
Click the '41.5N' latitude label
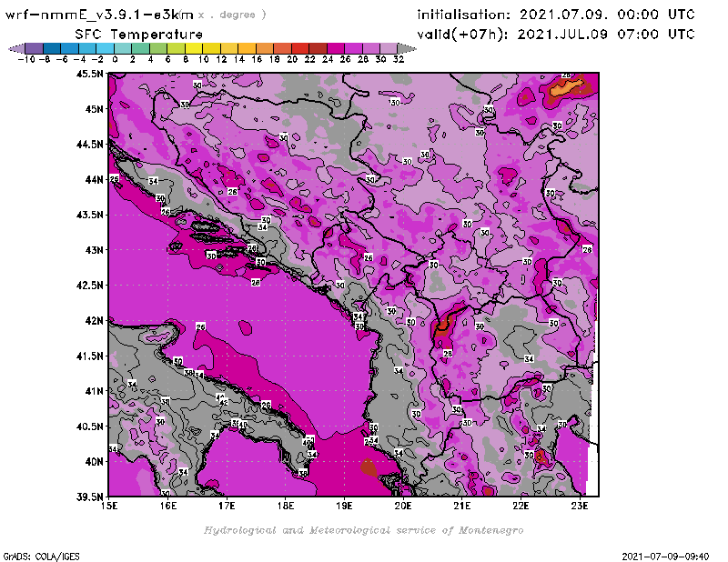tap(89, 356)
